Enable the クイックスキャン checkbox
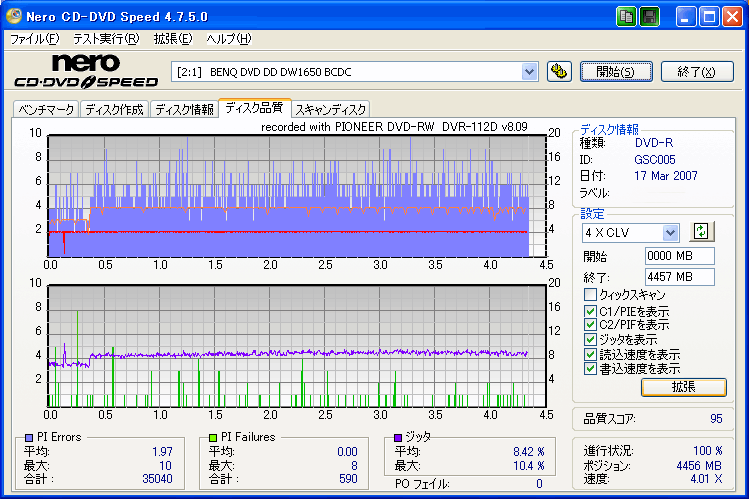 [590, 295]
